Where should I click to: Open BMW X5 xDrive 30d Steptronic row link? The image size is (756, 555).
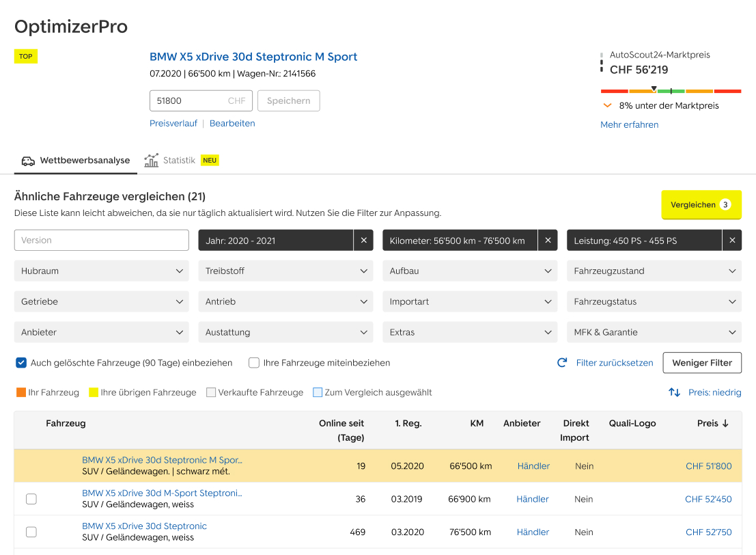click(x=144, y=526)
